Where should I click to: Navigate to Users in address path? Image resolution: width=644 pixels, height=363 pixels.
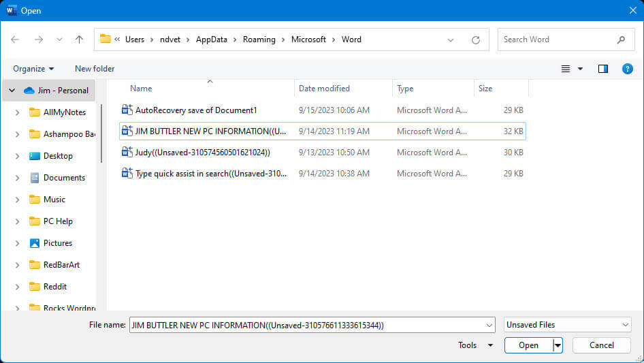click(135, 40)
